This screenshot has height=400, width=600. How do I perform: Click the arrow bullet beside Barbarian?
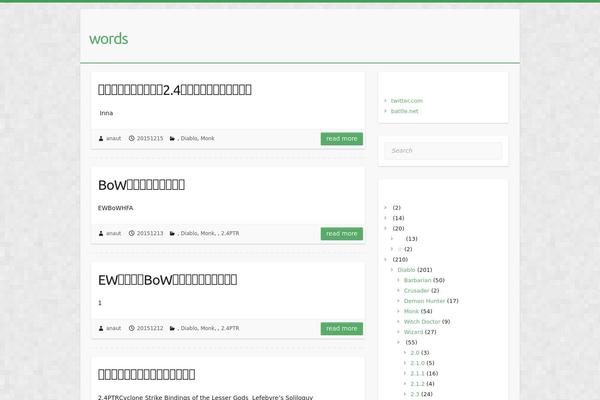[399, 280]
